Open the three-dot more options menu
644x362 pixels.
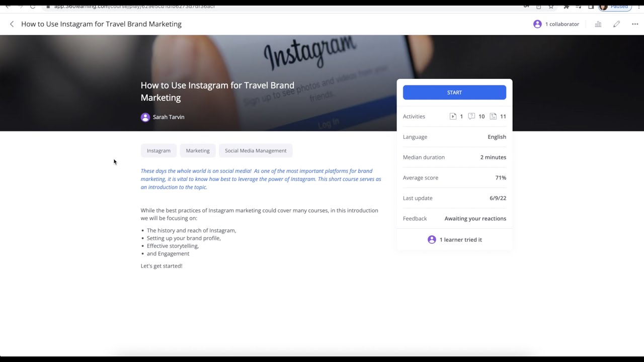click(x=635, y=24)
